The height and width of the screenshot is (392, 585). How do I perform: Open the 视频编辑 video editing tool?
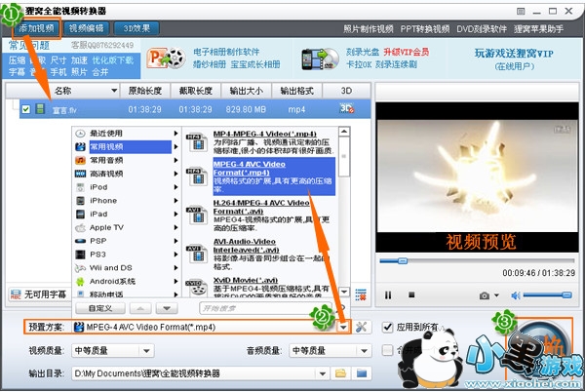pyautogui.click(x=86, y=28)
